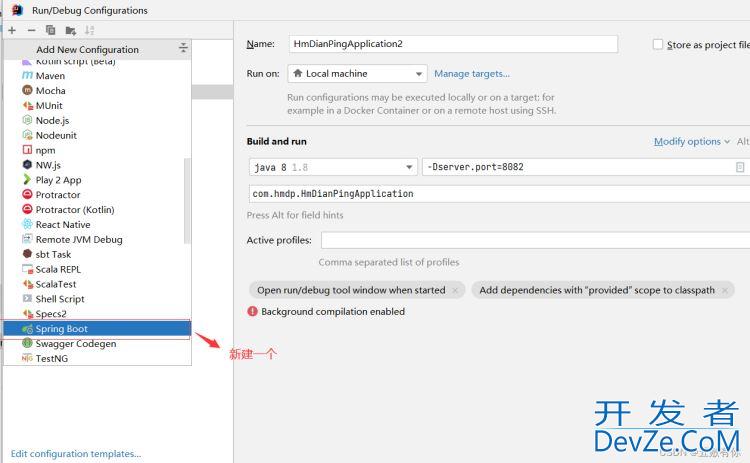
Task: Select Spring Boot configuration type
Action: (97, 329)
